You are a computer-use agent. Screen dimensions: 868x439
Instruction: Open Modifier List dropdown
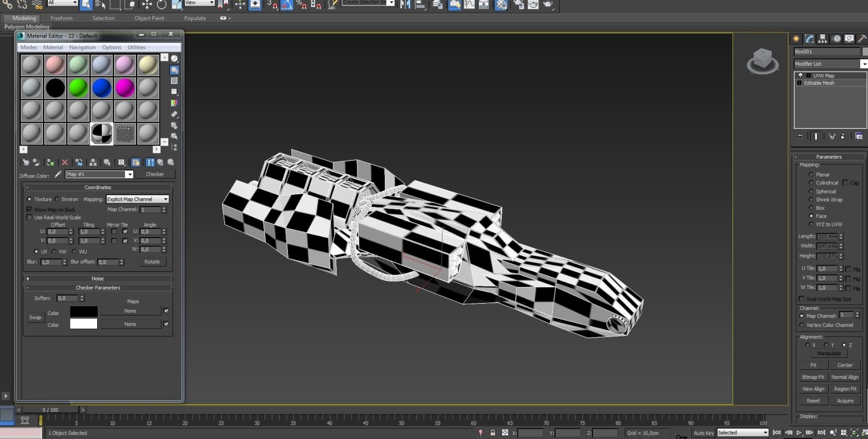863,64
